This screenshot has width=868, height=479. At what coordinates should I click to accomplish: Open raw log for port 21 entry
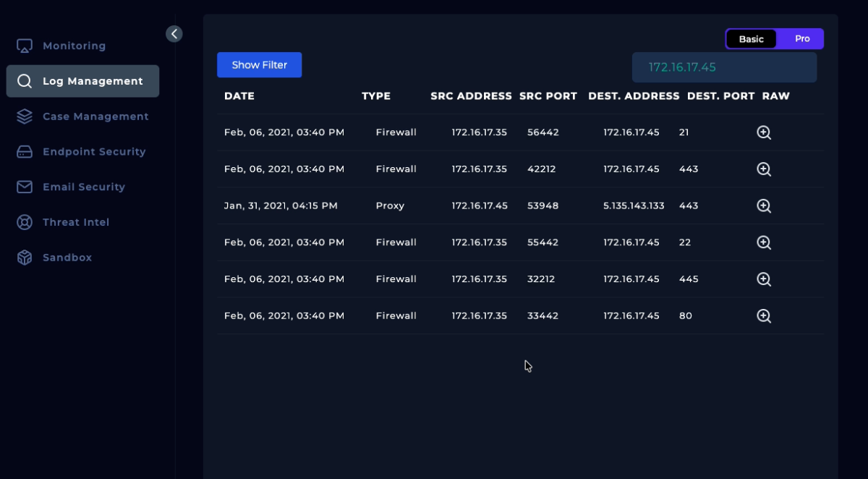tap(763, 132)
